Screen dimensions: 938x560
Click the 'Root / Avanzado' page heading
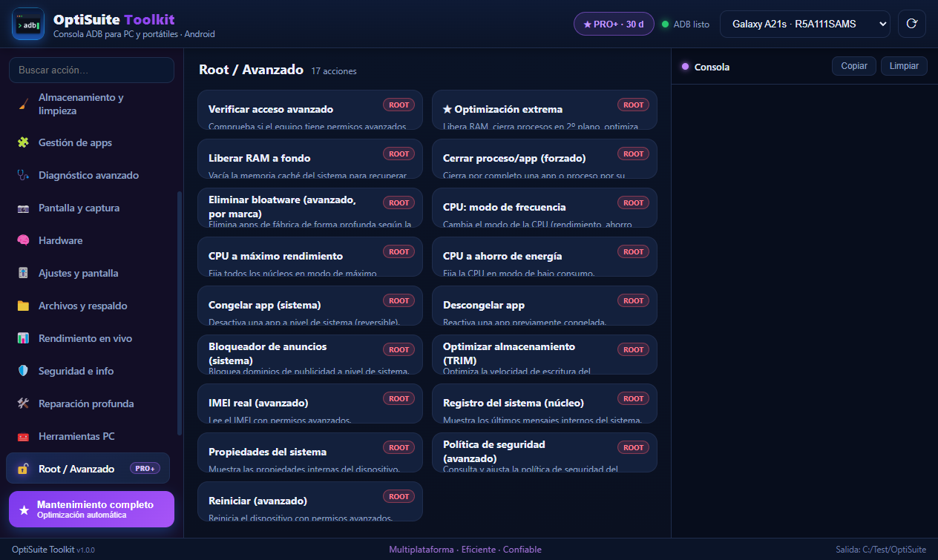[x=251, y=70]
